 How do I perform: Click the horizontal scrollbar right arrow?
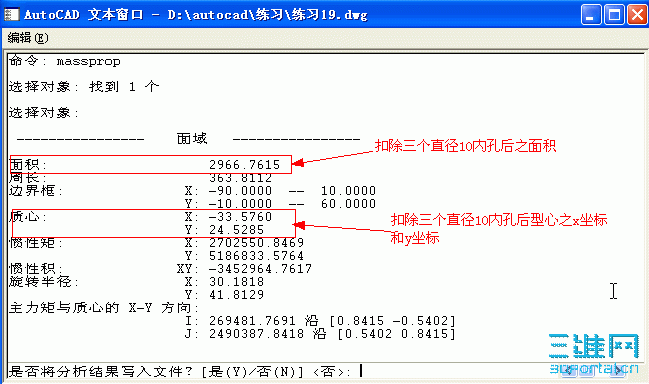point(618,371)
